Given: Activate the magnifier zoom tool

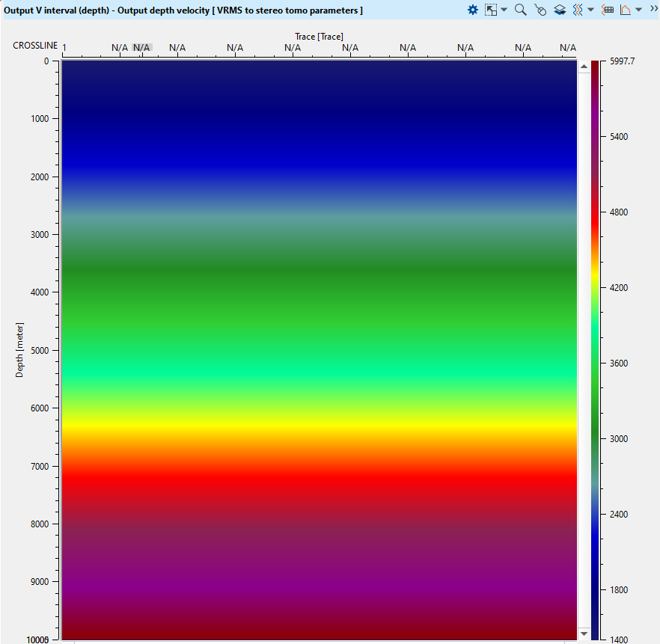Looking at the screenshot, I should pyautogui.click(x=521, y=10).
